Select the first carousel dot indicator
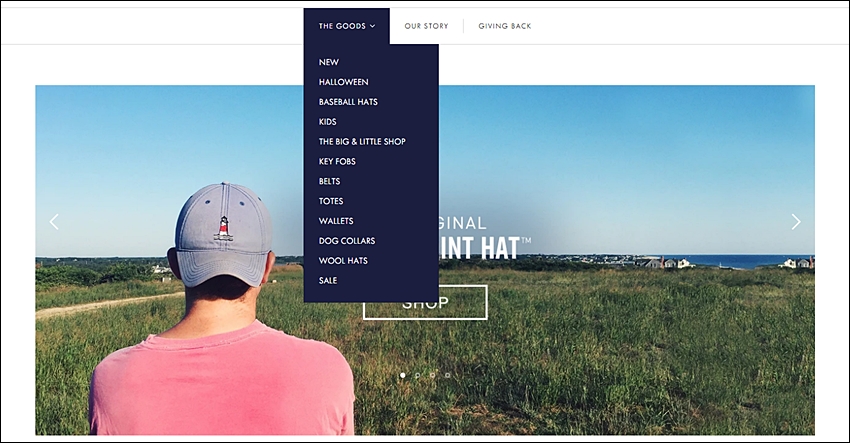The height and width of the screenshot is (443, 850). [x=402, y=375]
